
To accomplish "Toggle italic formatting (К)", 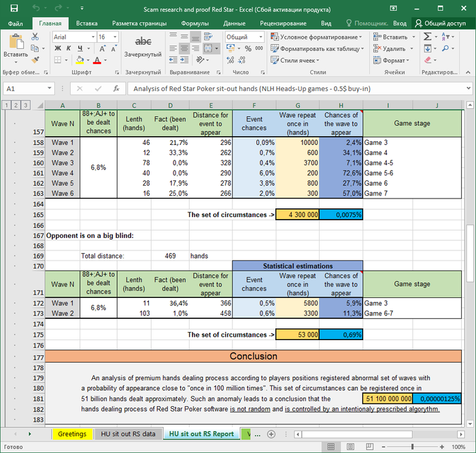I will [x=69, y=48].
